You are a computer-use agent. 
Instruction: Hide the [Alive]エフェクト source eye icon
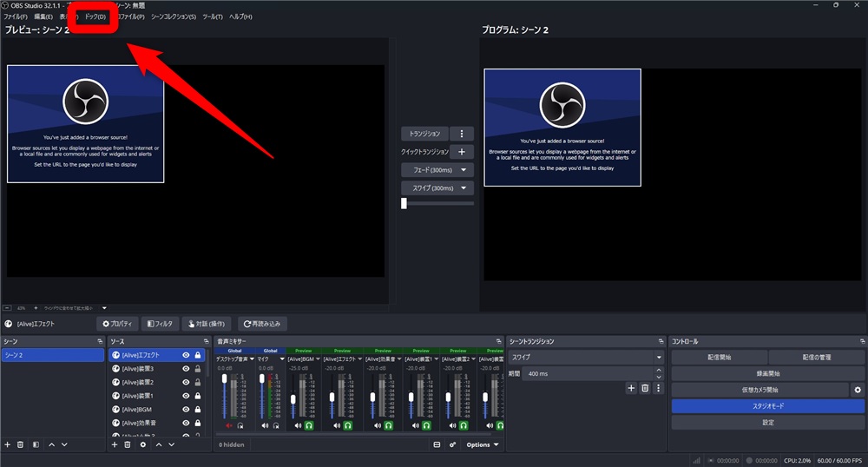pyautogui.click(x=186, y=355)
